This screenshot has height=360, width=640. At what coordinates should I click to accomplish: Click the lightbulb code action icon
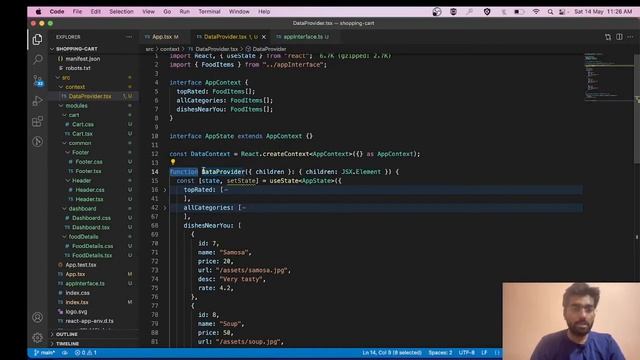[x=173, y=162]
